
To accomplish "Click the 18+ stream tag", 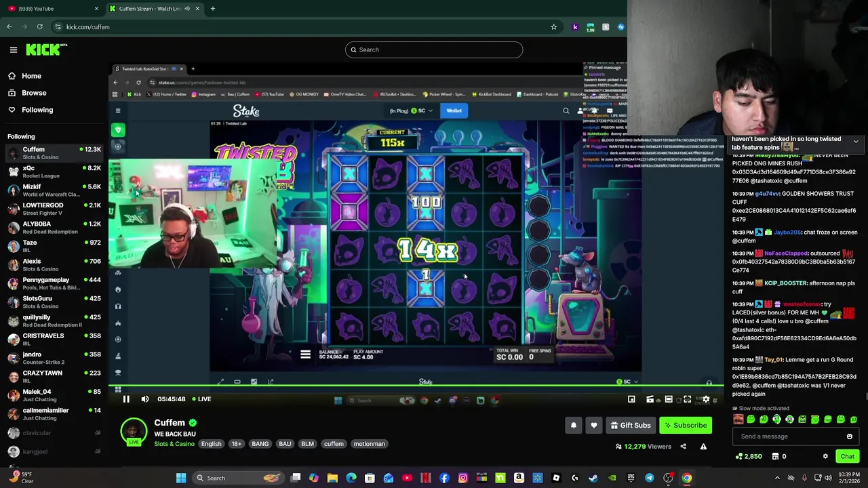I will pos(236,444).
